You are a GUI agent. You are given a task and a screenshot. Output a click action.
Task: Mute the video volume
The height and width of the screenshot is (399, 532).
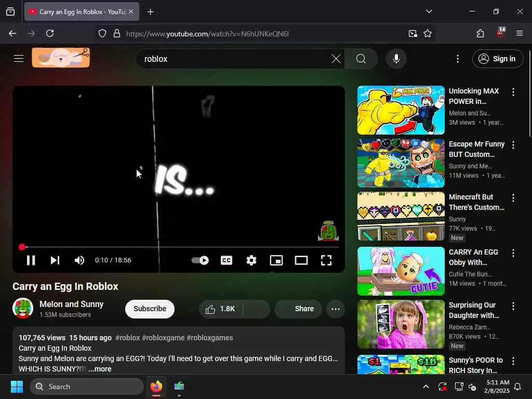tap(79, 260)
